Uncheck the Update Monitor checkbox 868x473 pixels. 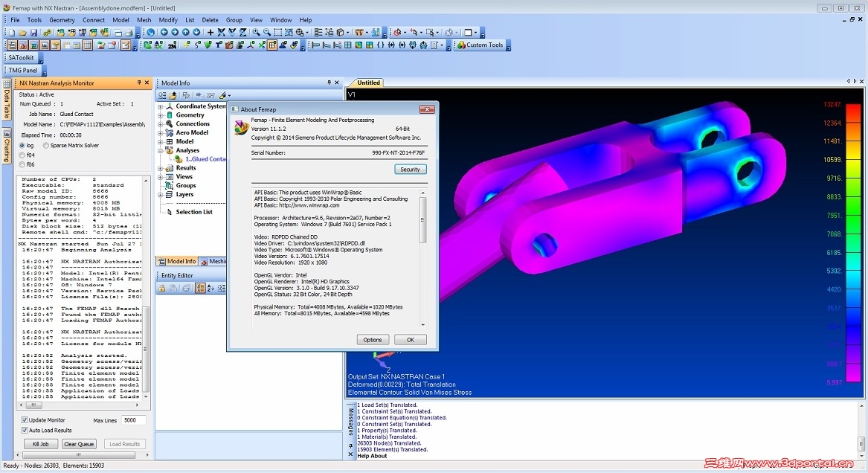click(x=25, y=420)
